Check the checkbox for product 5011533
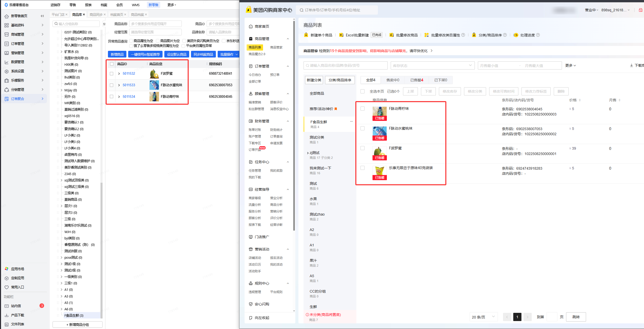 pos(112,85)
